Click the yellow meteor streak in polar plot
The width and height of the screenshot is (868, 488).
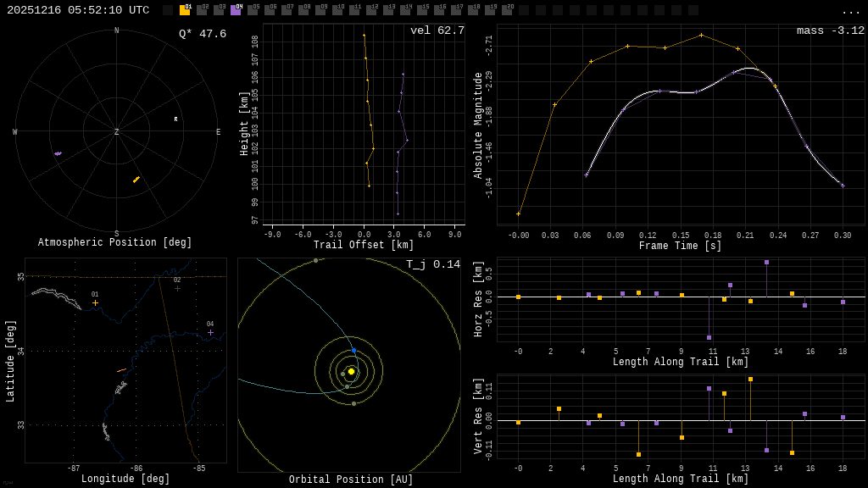(136, 180)
